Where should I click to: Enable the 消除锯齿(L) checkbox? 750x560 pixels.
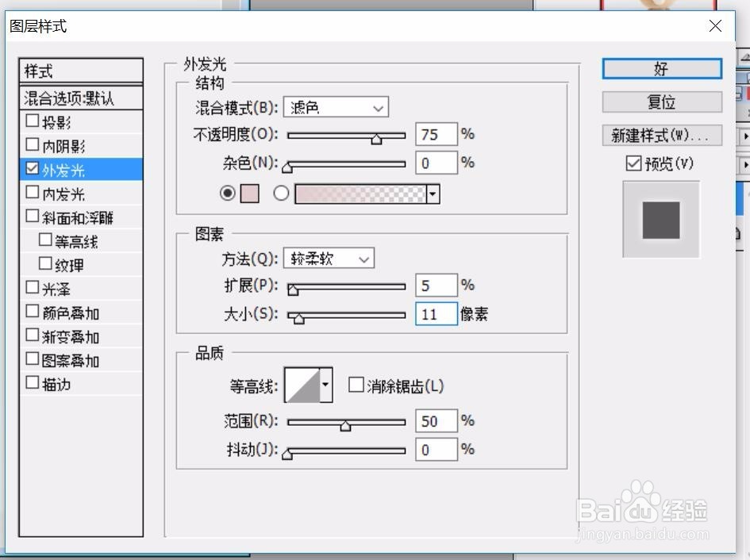point(356,385)
